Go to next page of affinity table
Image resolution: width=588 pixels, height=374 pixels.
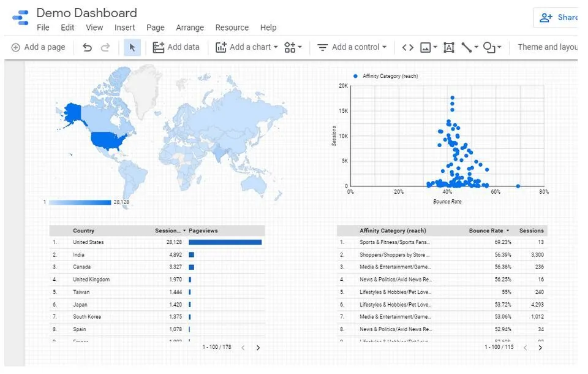[x=540, y=348]
